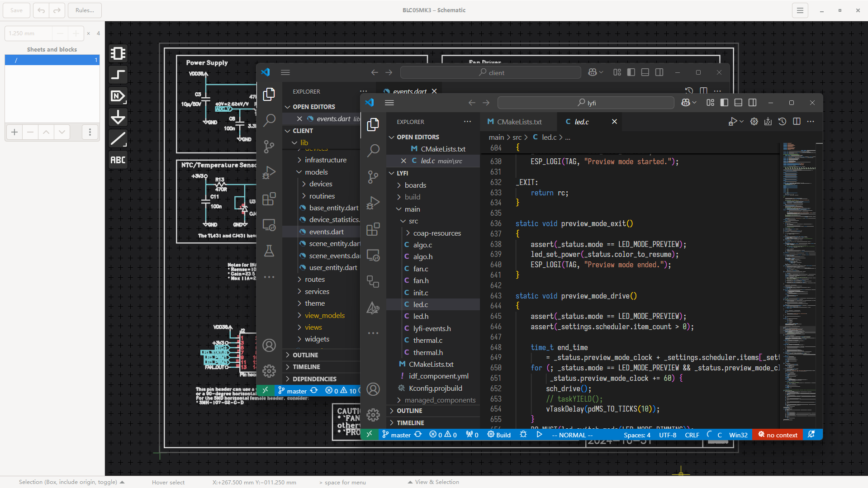Expand DEPENDENCIES section in client window
868x488 pixels.
[322, 379]
